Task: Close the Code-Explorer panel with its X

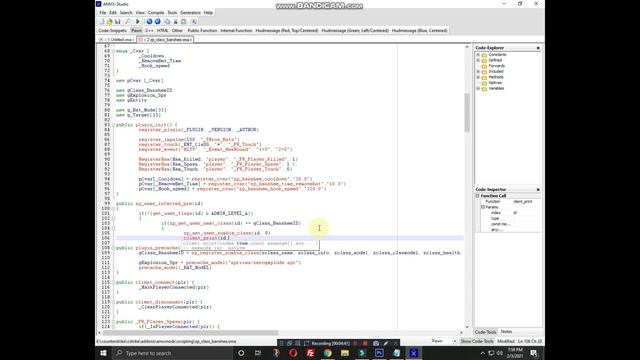Action: pyautogui.click(x=538, y=48)
